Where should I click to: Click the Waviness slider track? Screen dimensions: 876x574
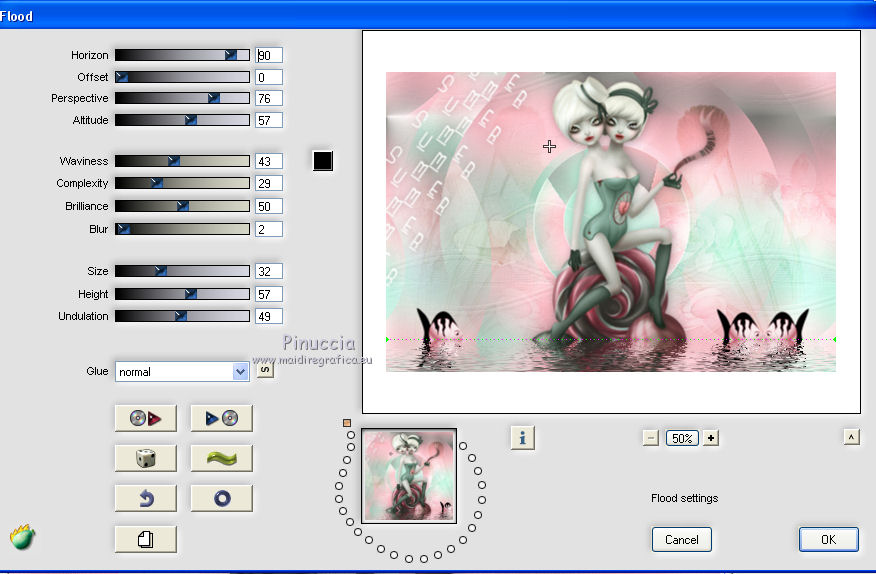click(x=182, y=161)
